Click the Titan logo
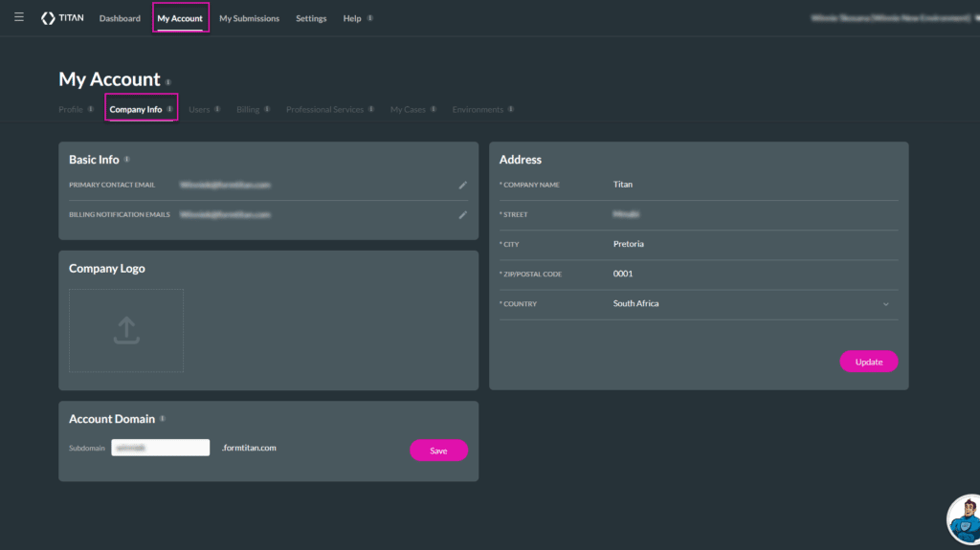The image size is (980, 550). tap(62, 18)
